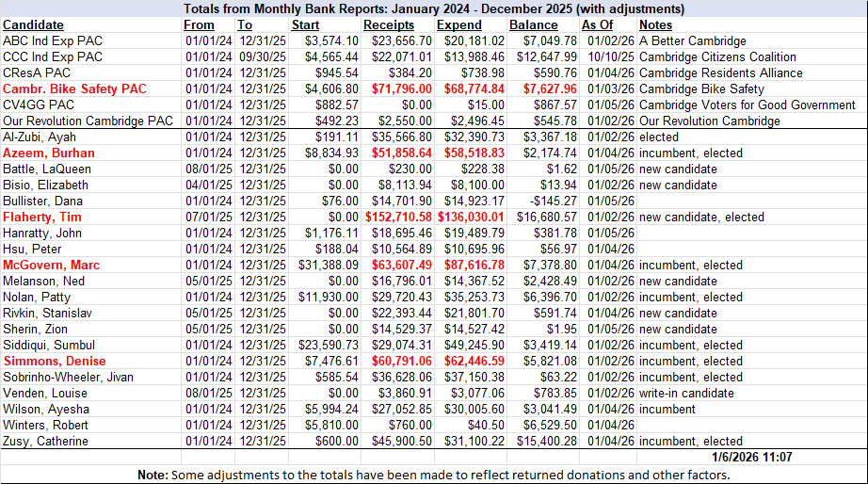Click the Balance column header

tap(534, 24)
